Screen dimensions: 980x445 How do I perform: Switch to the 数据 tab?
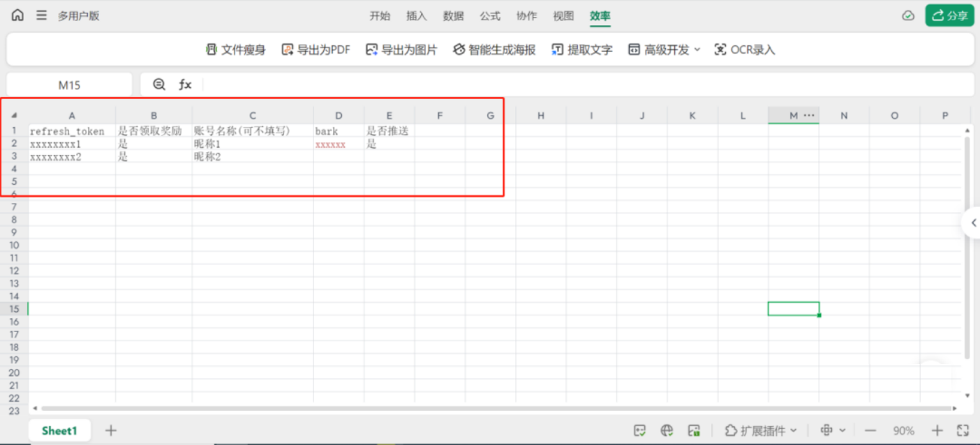click(454, 16)
